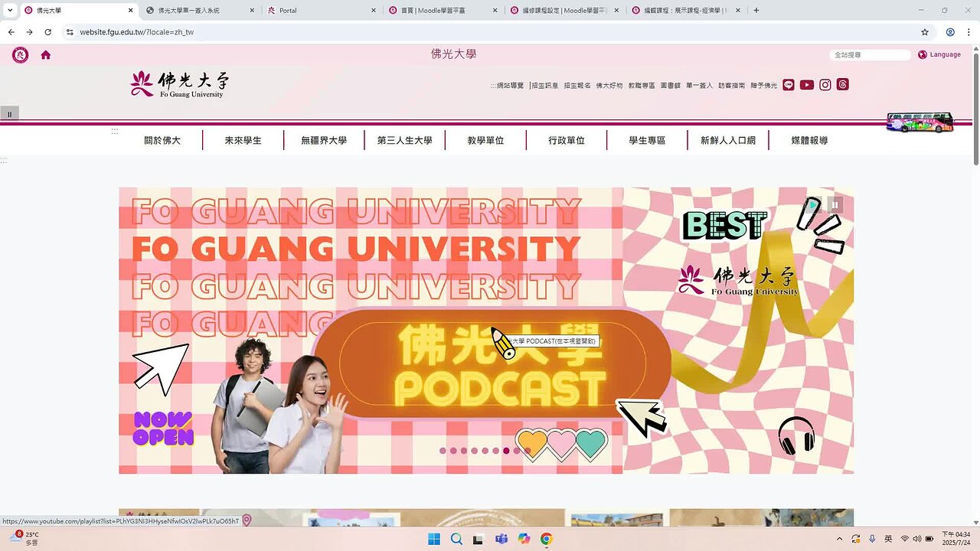Open the LINE social icon
Screen dimensions: 980x551
(789, 85)
